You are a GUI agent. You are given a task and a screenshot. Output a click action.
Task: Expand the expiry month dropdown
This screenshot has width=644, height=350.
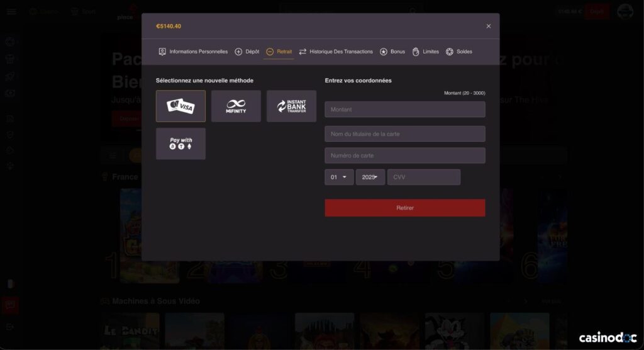tap(339, 178)
